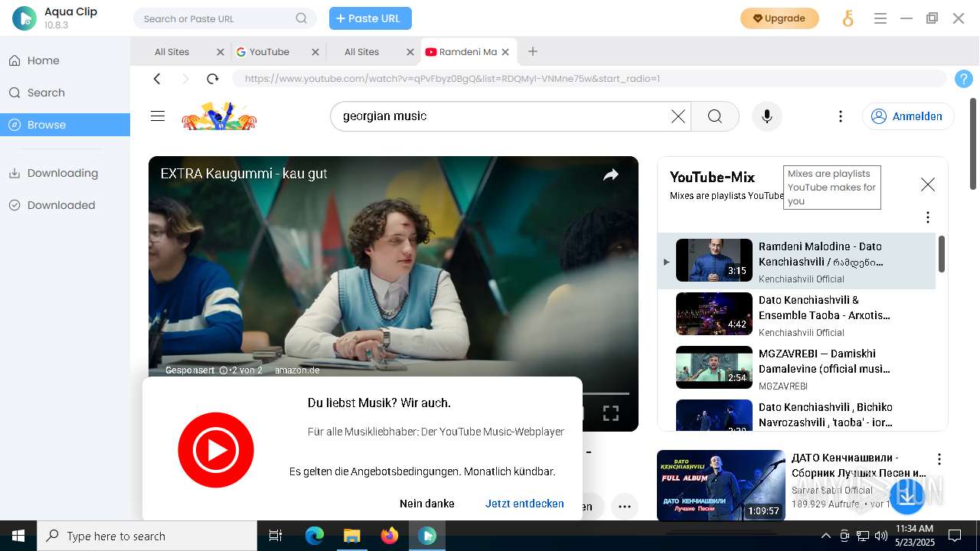Click Jetzt entdecken in the popup
Image resolution: width=980 pixels, height=551 pixels.
[x=524, y=504]
